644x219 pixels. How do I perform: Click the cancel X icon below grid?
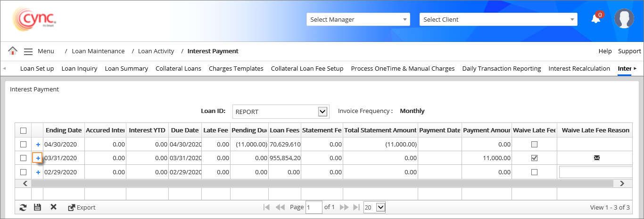[x=53, y=207]
